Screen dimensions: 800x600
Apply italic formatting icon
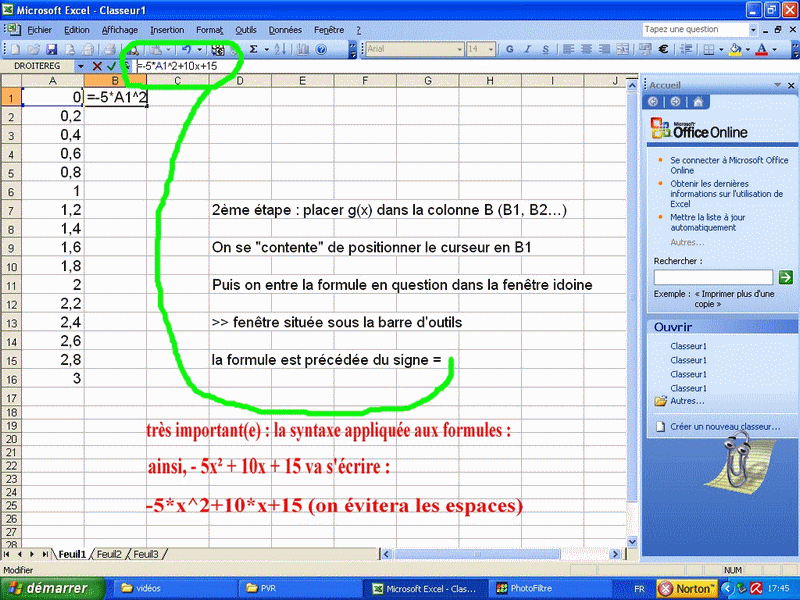[528, 49]
